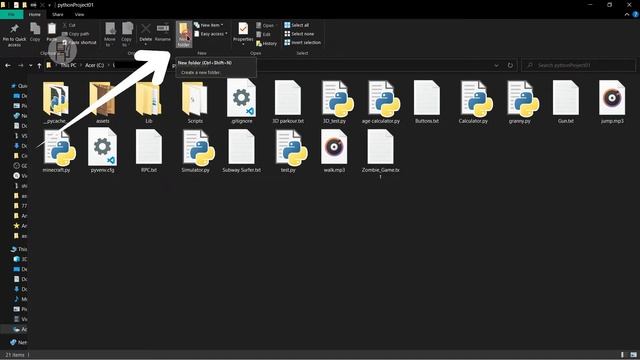Viewport: 640px width, 360px height.
Task: Click Quick access in navigation pane
Action: [19, 86]
